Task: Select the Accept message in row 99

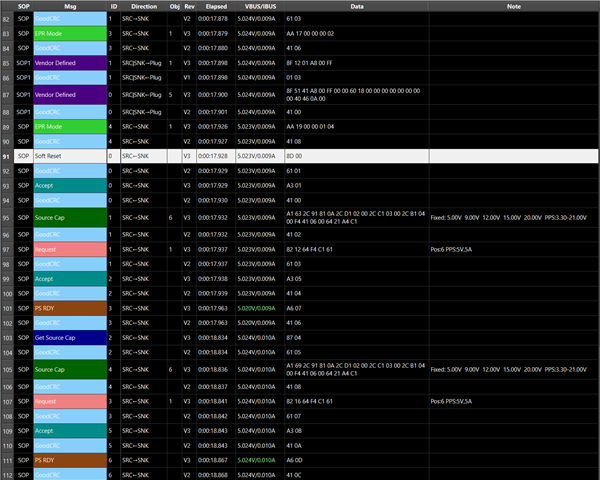Action: (x=70, y=279)
